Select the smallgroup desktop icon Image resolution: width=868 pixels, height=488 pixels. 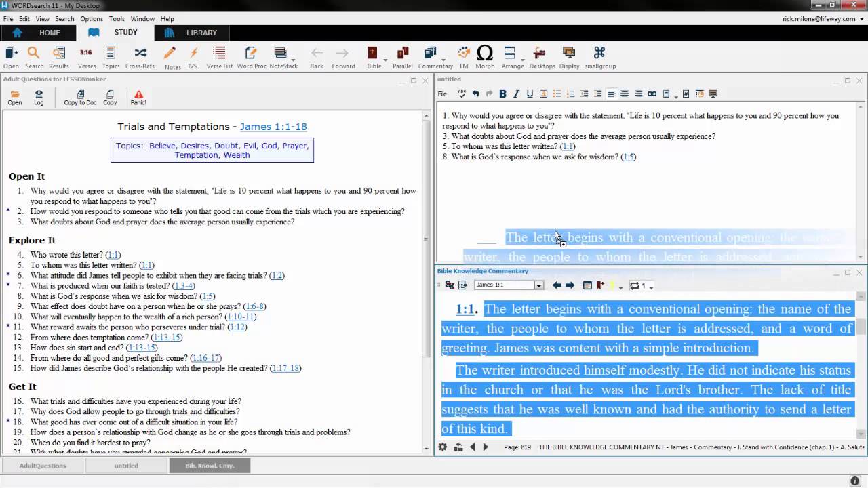click(x=599, y=58)
